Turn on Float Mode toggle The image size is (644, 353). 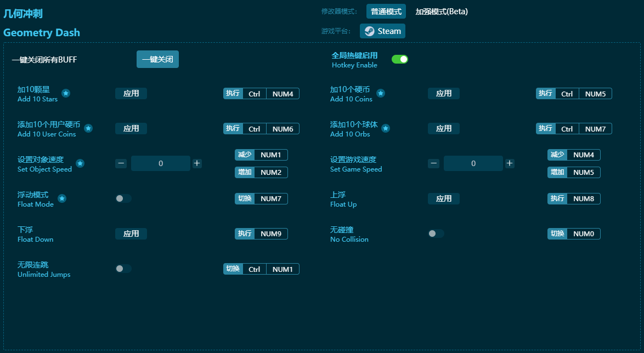(123, 198)
